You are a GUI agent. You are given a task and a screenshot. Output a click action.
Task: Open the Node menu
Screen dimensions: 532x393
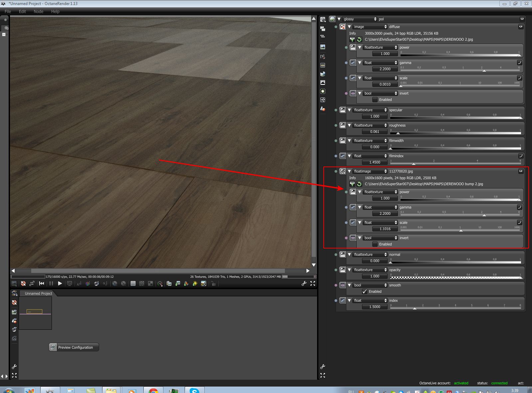39,11
